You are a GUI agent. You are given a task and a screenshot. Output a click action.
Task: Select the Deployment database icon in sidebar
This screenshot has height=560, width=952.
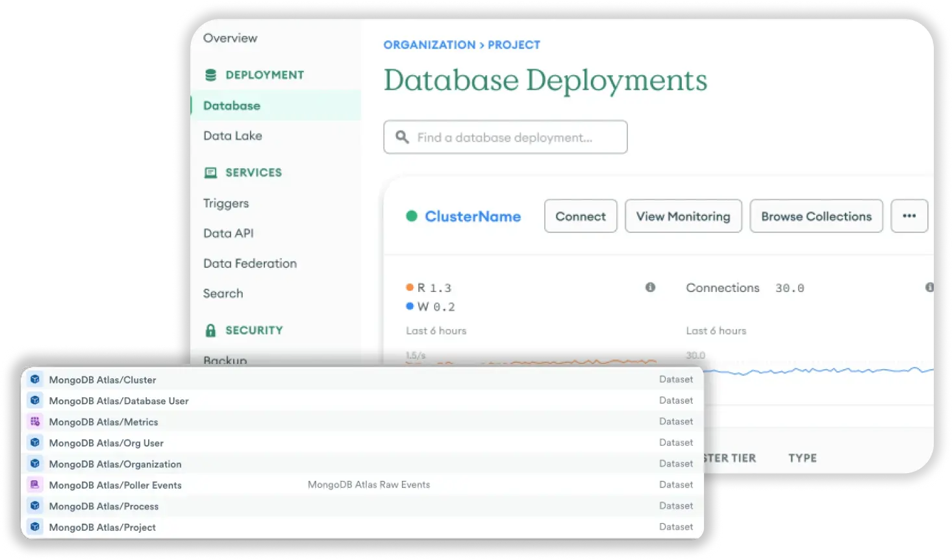[x=210, y=75]
